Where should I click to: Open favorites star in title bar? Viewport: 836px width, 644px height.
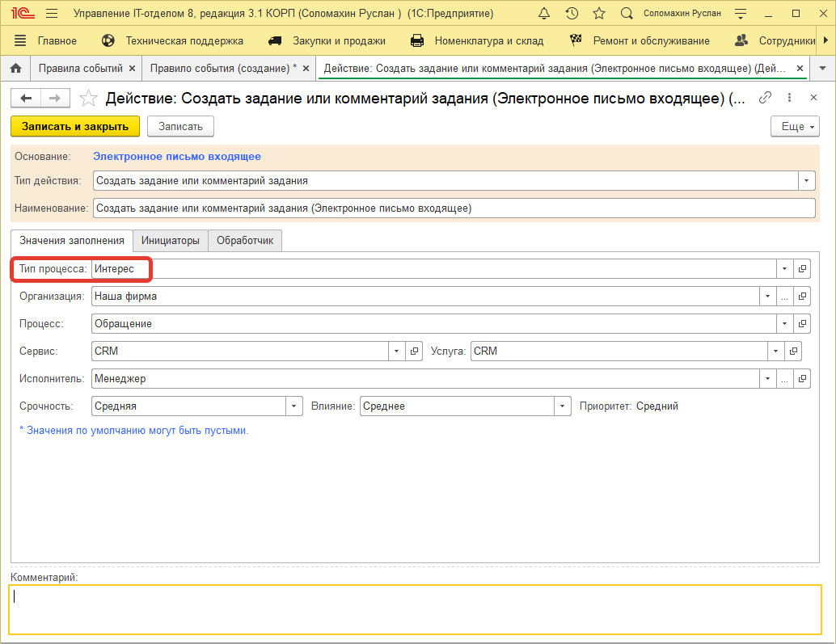598,14
